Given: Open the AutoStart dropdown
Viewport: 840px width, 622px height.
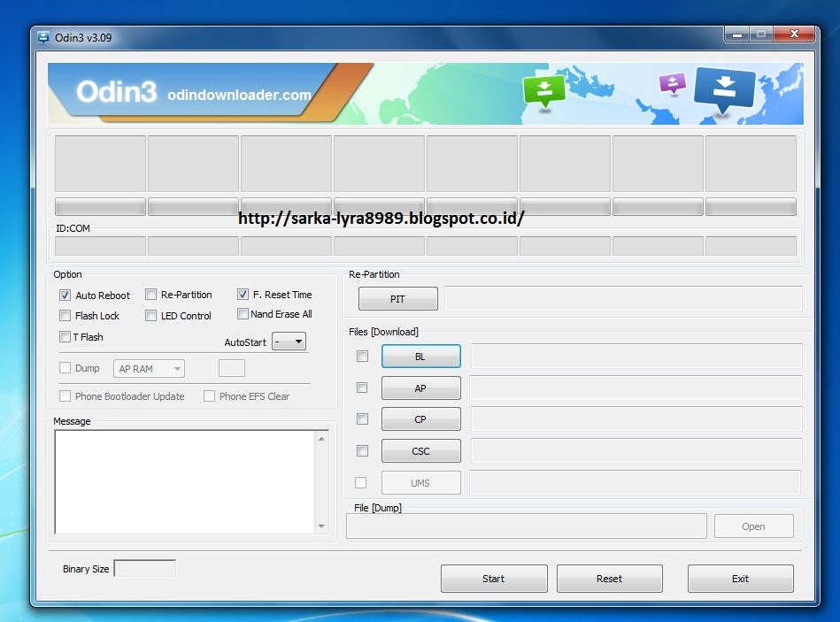Looking at the screenshot, I should (289, 342).
